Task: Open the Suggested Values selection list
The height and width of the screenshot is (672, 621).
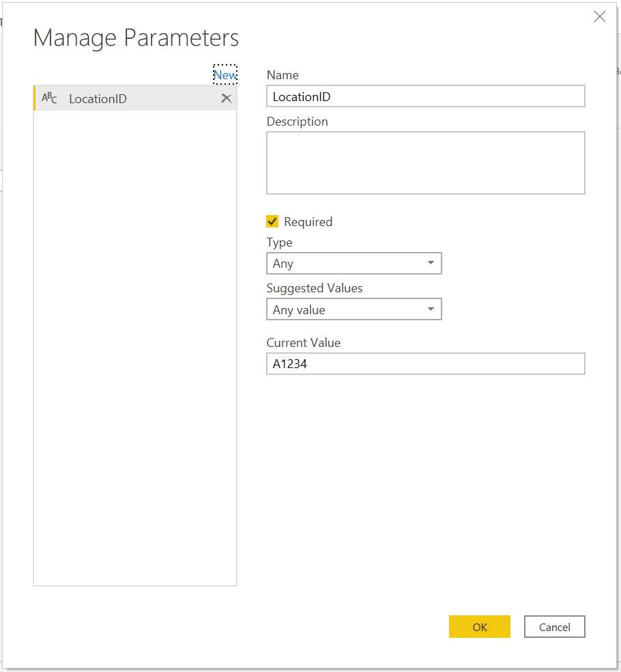Action: click(353, 309)
